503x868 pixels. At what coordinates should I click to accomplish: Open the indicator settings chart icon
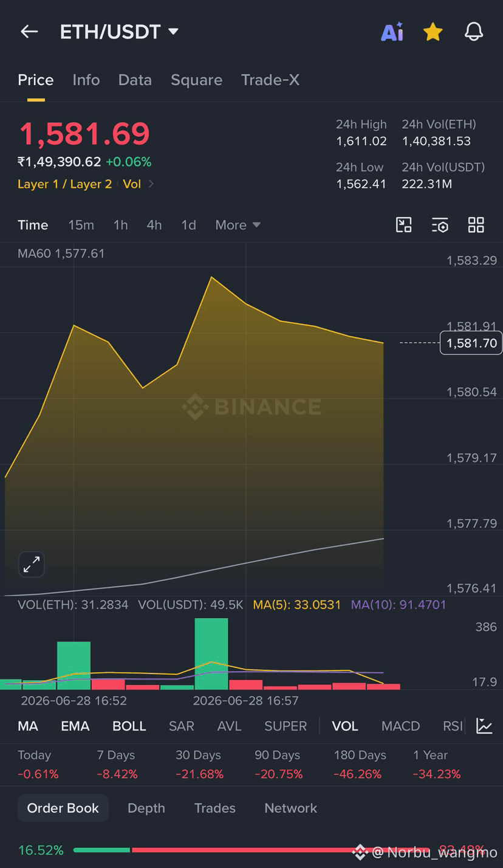click(484, 726)
